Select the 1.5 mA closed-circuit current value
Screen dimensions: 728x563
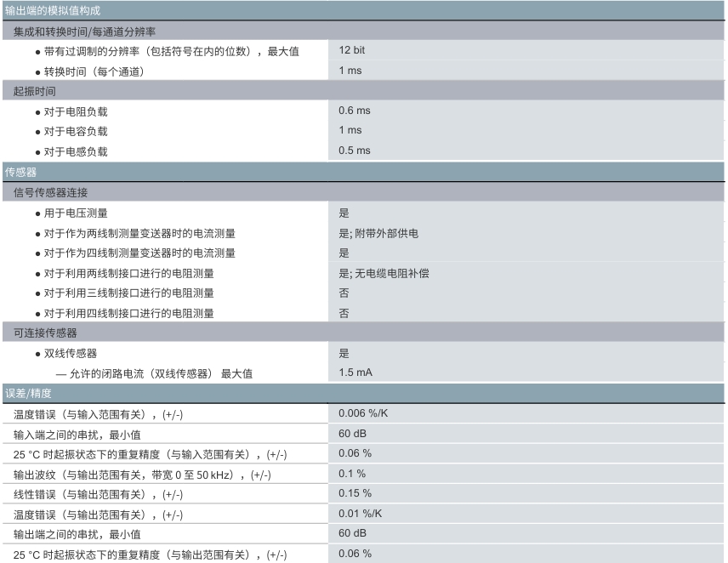click(355, 372)
